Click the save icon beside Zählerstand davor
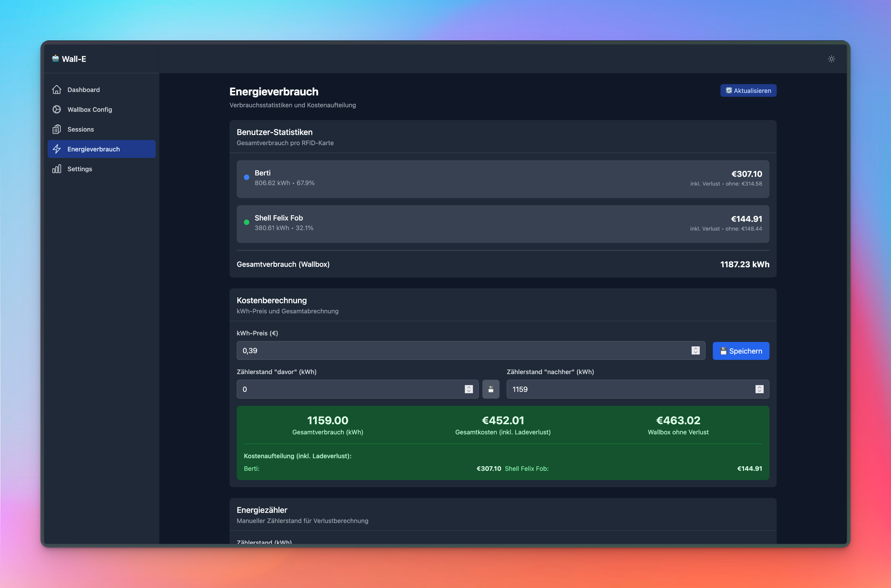Screen dimensions: 891x588 tap(490, 389)
